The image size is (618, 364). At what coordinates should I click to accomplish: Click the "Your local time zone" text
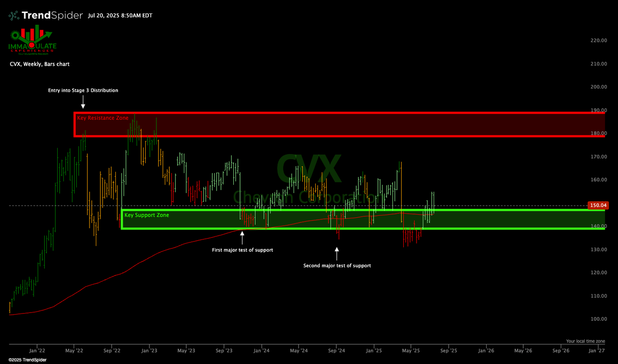585,341
